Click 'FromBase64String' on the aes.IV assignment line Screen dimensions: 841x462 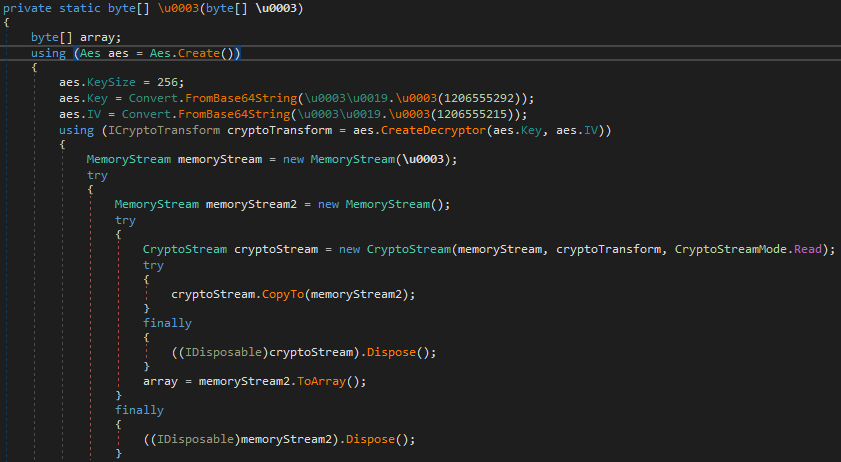click(234, 114)
